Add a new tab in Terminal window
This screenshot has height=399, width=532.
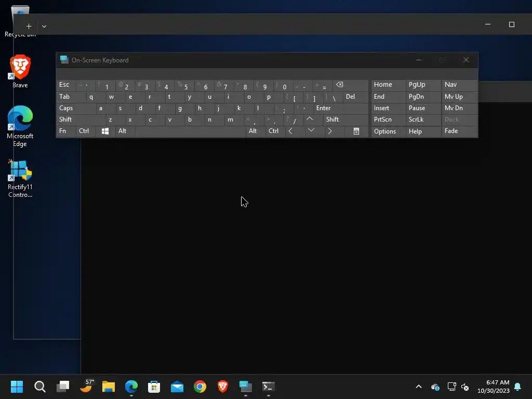tap(29, 26)
